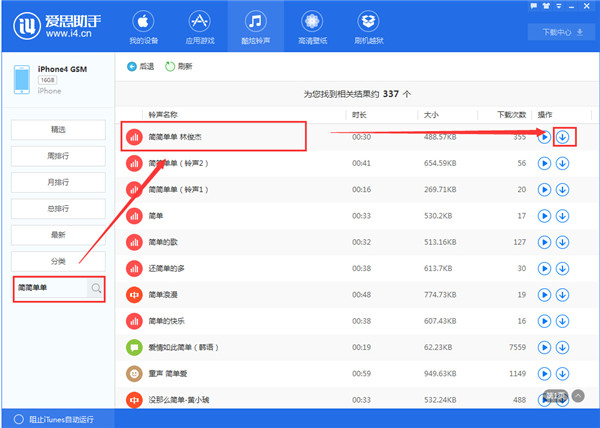Open the title bar dropdown menu icon
The image size is (600, 428).
click(x=559, y=6)
